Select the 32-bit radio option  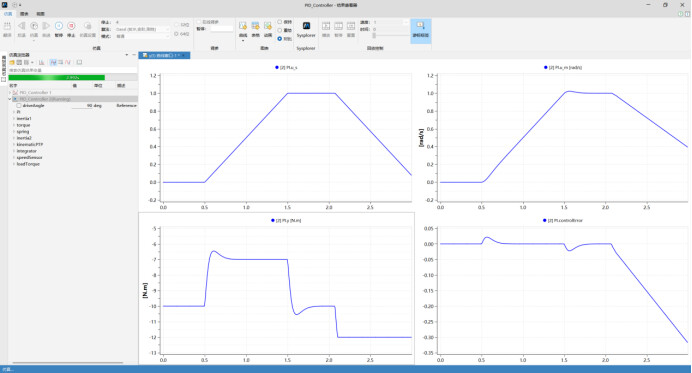(x=177, y=25)
